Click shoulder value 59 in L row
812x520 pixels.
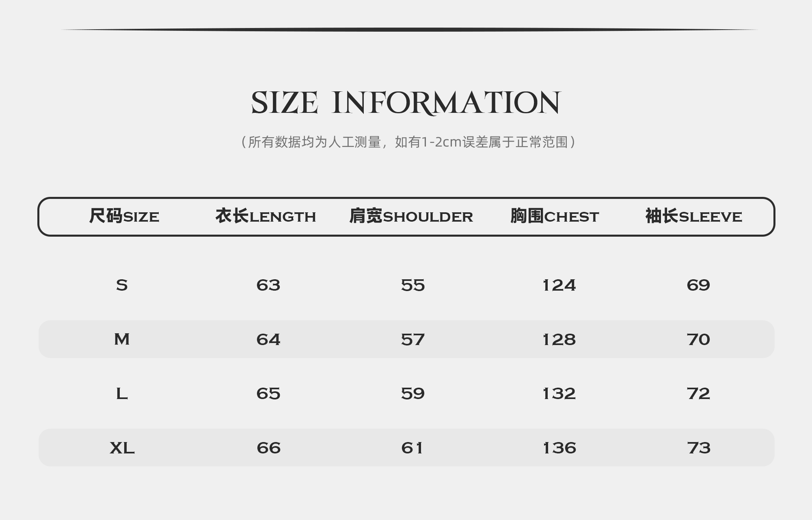(412, 394)
